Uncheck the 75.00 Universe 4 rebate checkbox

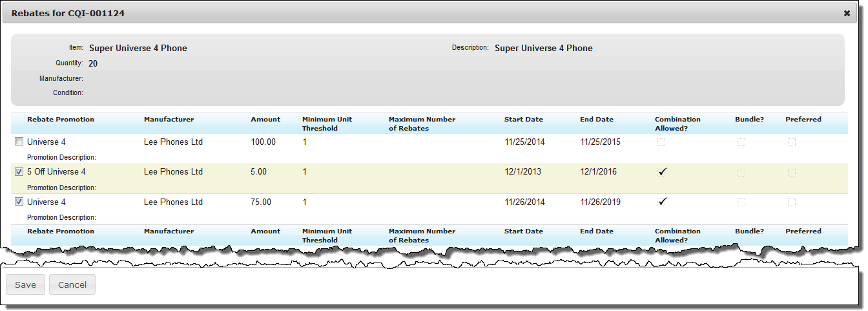[x=19, y=202]
